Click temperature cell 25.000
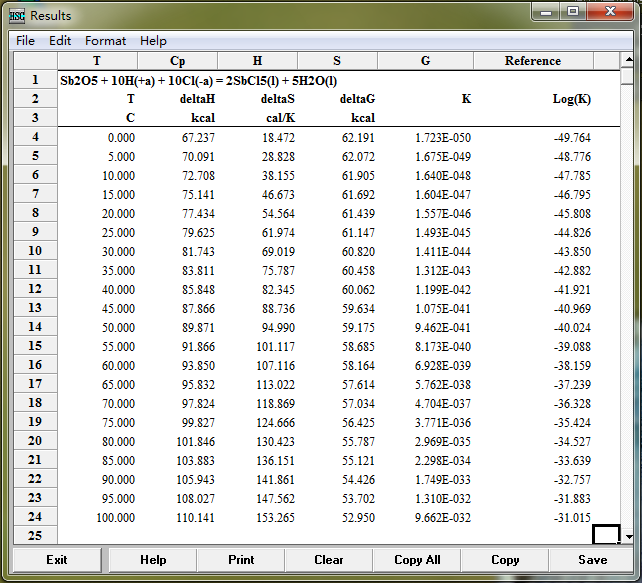642x583 pixels. 118,233
